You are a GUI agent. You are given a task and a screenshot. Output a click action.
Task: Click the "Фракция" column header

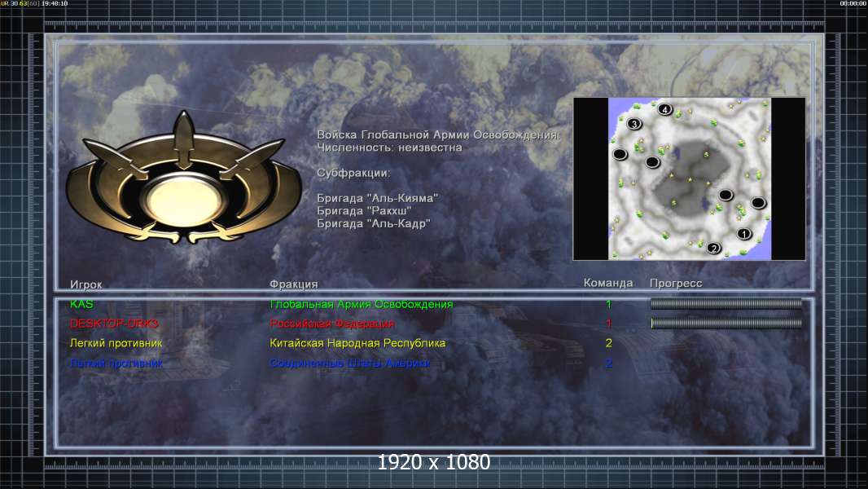[293, 284]
